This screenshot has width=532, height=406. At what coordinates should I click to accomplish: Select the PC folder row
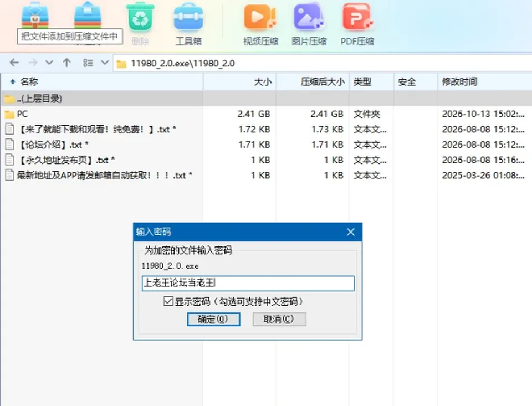[x=266, y=114]
